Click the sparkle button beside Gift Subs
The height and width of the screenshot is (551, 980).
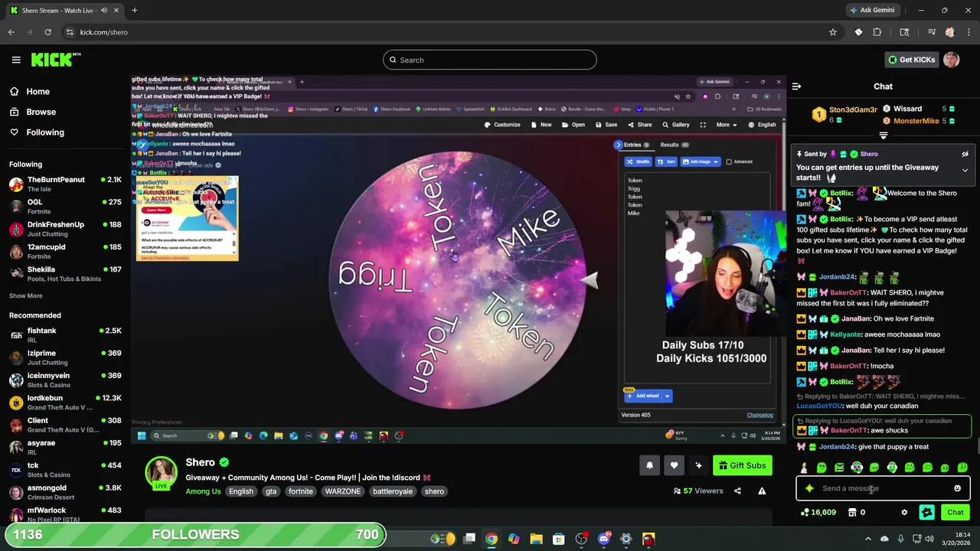click(698, 465)
